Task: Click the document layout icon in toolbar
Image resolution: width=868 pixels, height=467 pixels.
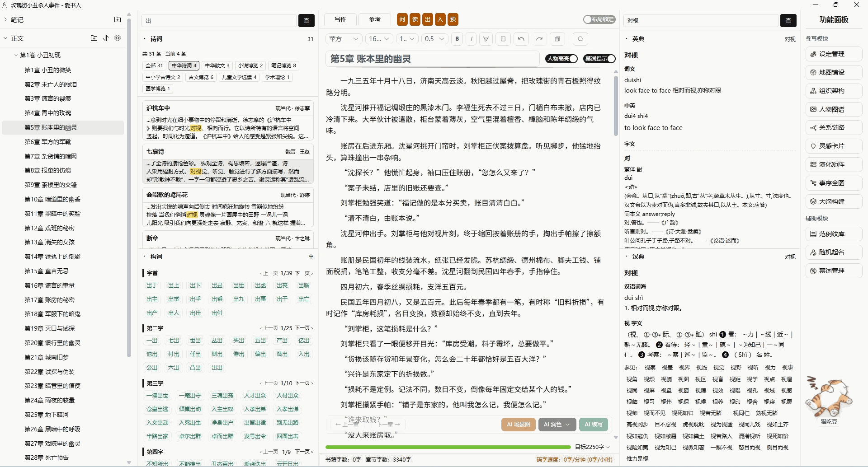Action: 503,39
